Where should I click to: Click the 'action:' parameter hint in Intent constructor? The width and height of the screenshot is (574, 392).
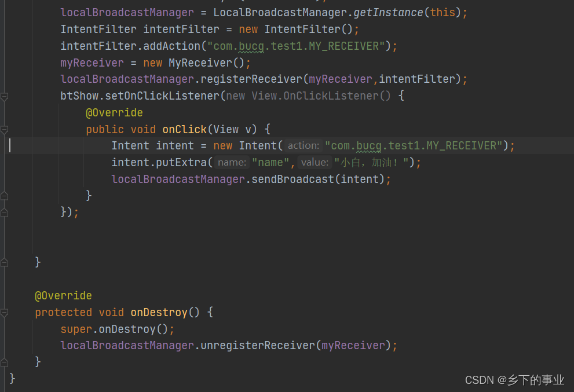pyautogui.click(x=304, y=146)
